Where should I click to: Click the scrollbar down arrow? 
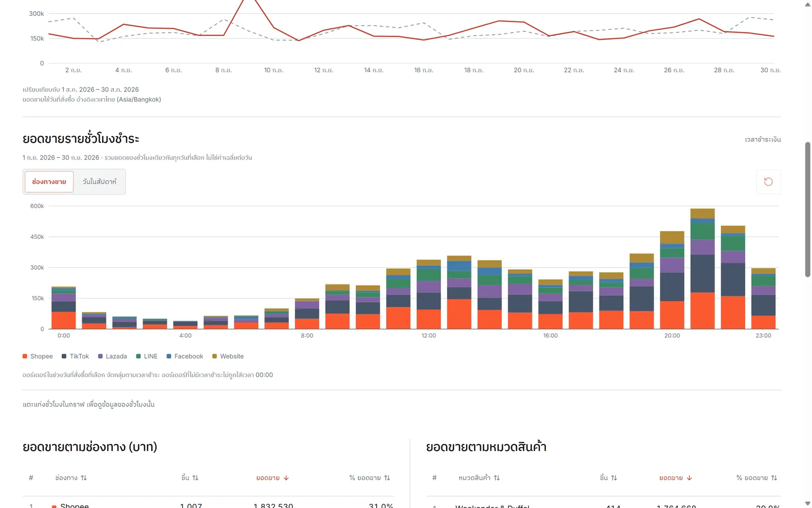(807, 503)
